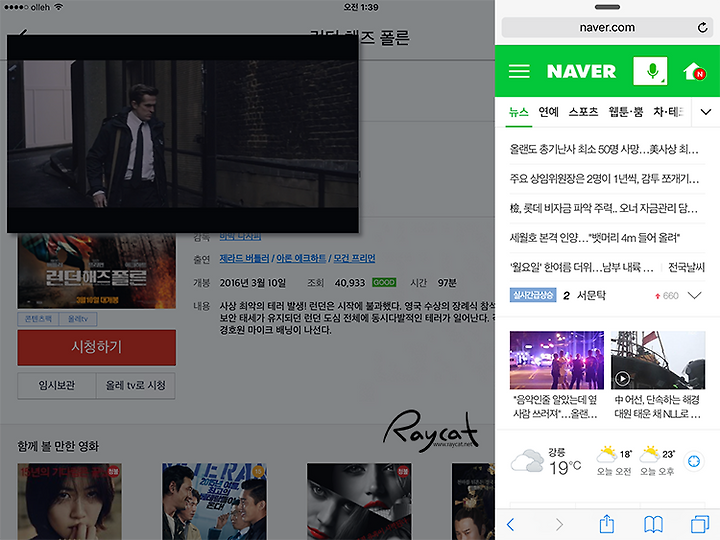Tap the back arrow in movie app
Viewport: 720px width, 540px height.
[x=23, y=32]
